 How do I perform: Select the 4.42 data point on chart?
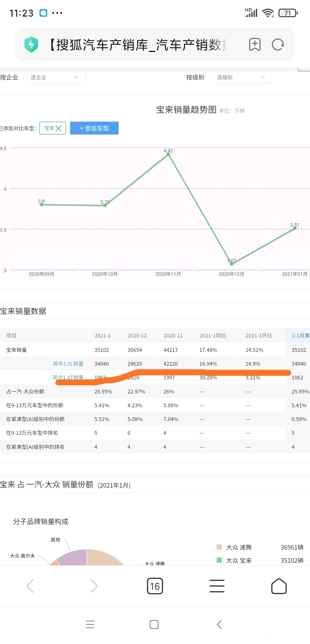(168, 154)
